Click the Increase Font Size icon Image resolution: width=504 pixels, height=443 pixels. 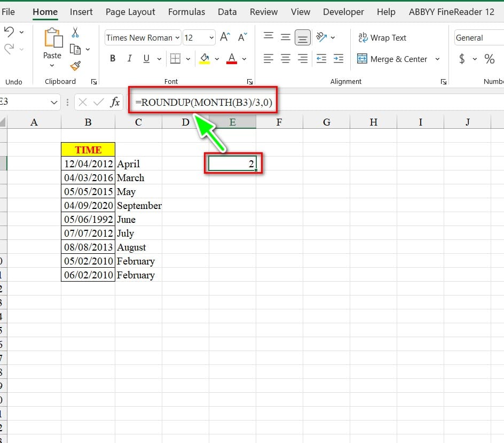(225, 37)
